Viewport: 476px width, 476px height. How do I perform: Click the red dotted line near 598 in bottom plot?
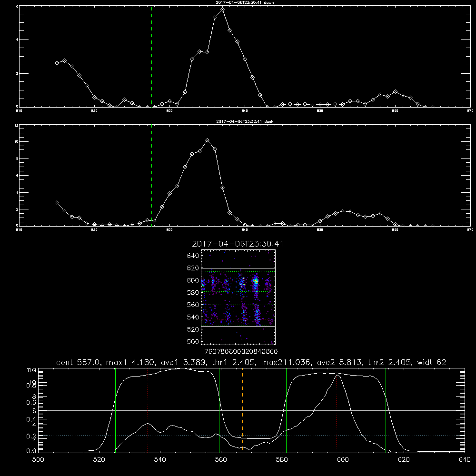(337, 410)
